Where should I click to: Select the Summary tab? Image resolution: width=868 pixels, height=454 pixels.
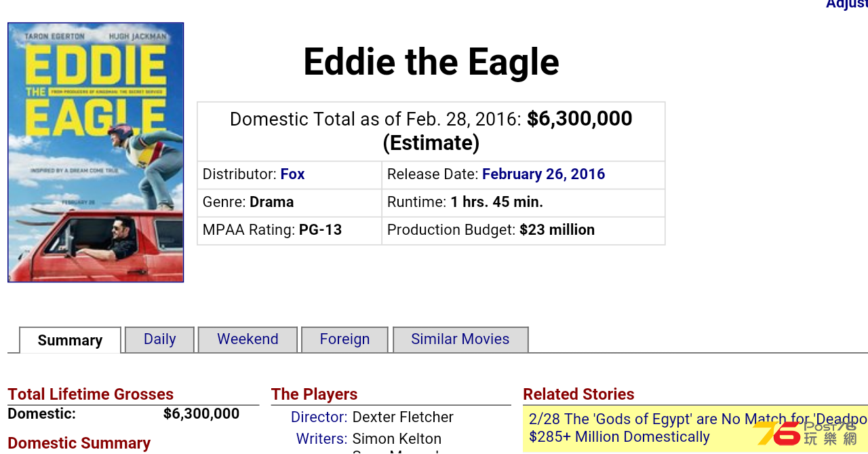coord(70,340)
